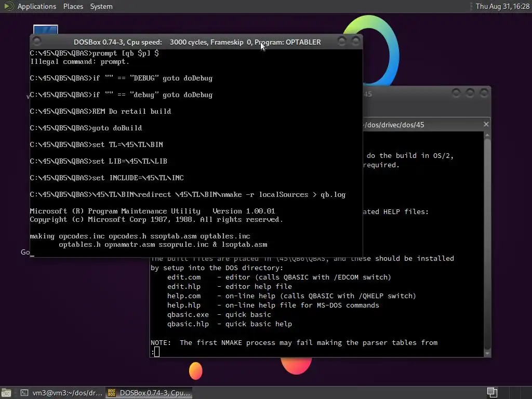The height and width of the screenshot is (399, 532).
Task: Minimize the DOSBox window
Action: tap(342, 42)
